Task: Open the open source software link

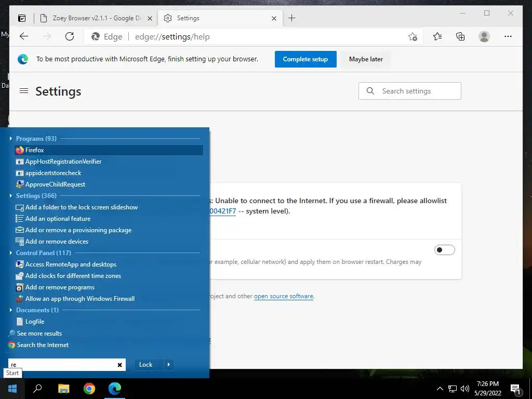Action: point(284,296)
